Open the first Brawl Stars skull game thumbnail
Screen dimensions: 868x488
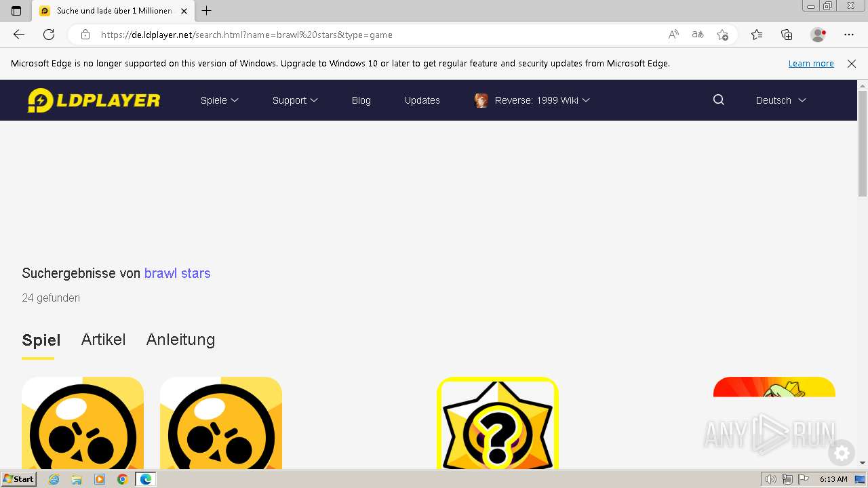coord(83,423)
